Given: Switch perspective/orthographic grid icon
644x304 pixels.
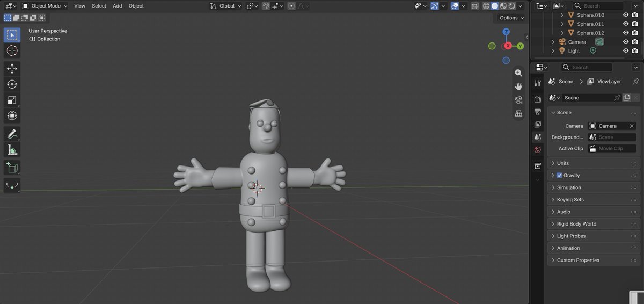Looking at the screenshot, I should click(518, 113).
